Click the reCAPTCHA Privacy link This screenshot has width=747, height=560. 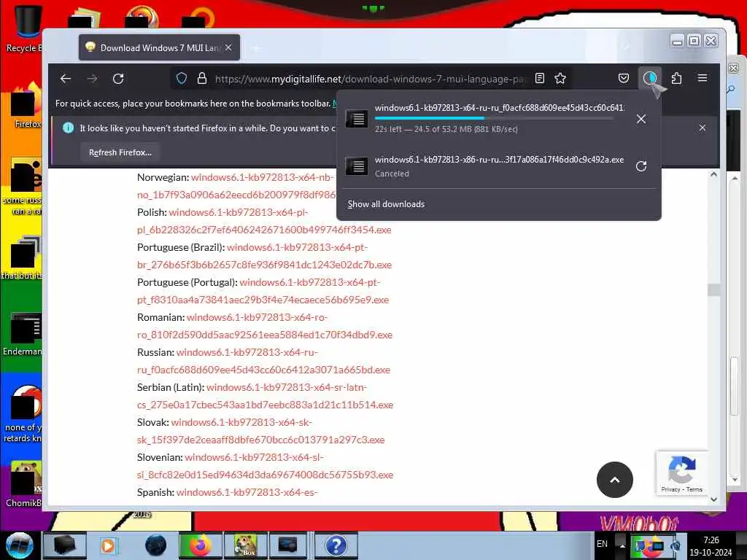[670, 489]
